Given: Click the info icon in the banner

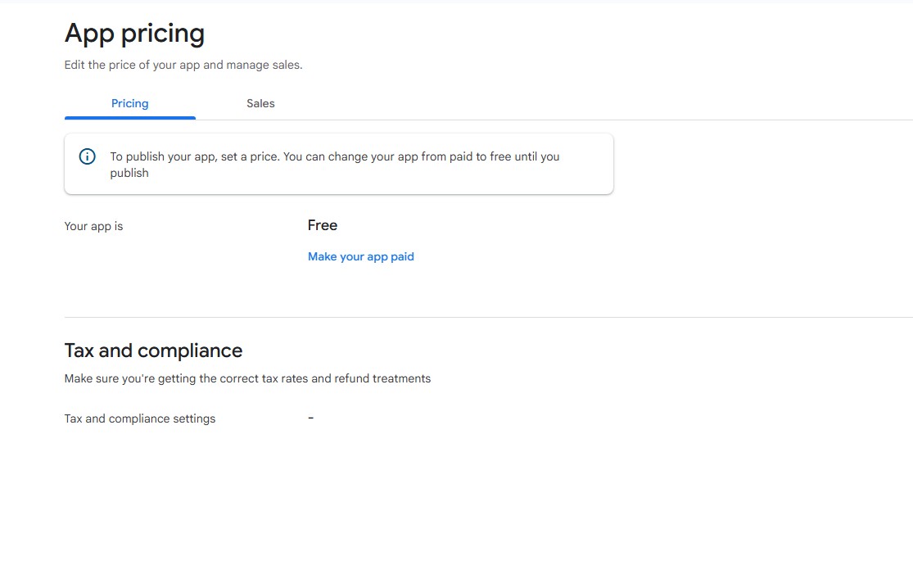Looking at the screenshot, I should tap(87, 156).
